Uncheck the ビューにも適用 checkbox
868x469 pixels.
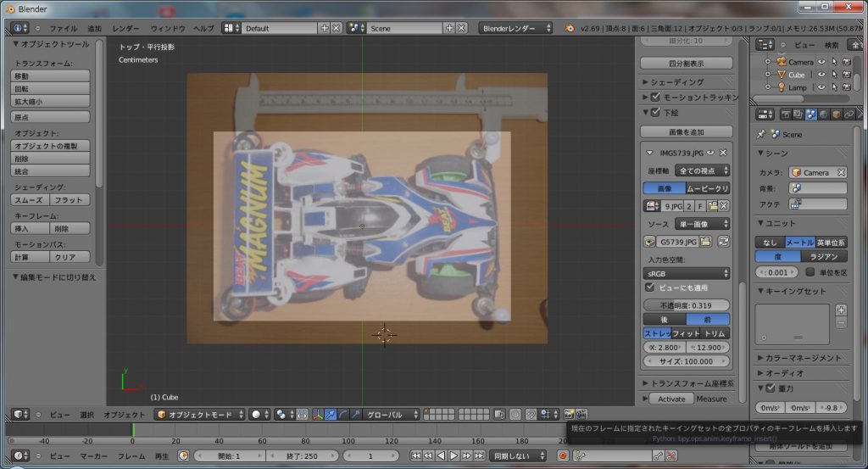(x=650, y=288)
